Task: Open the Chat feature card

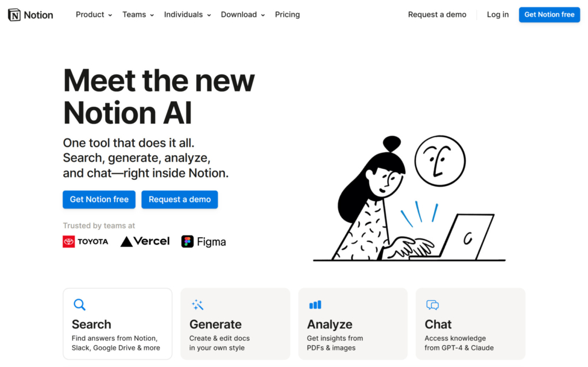Action: [470, 323]
